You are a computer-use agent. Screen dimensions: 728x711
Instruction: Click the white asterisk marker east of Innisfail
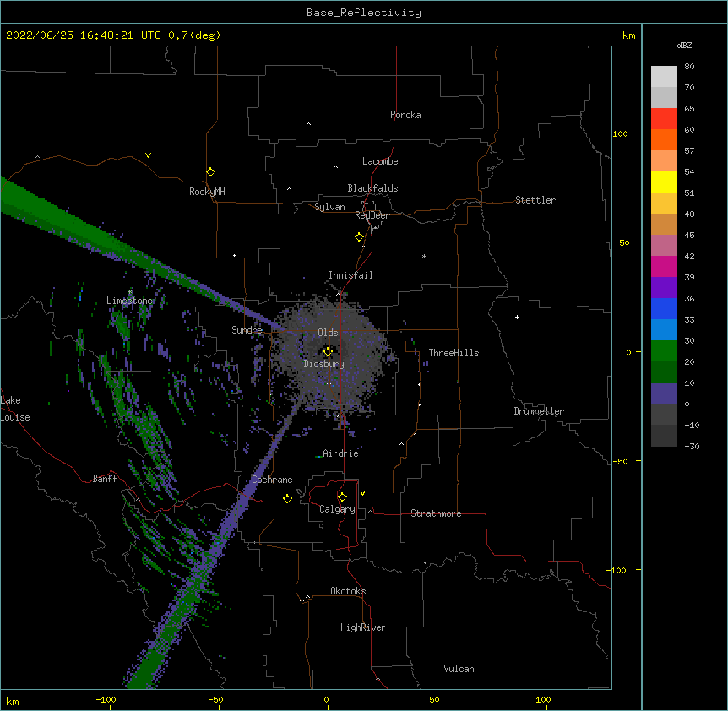click(x=424, y=256)
